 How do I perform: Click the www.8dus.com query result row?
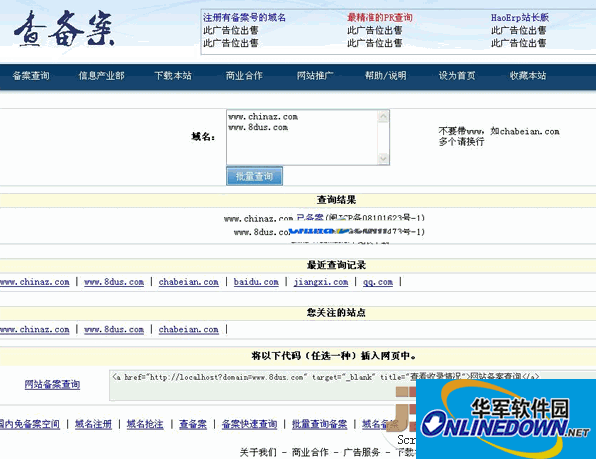pos(329,231)
